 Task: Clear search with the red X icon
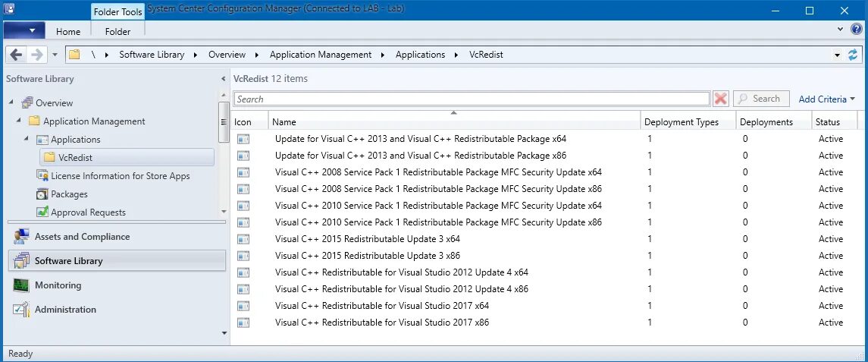(721, 99)
